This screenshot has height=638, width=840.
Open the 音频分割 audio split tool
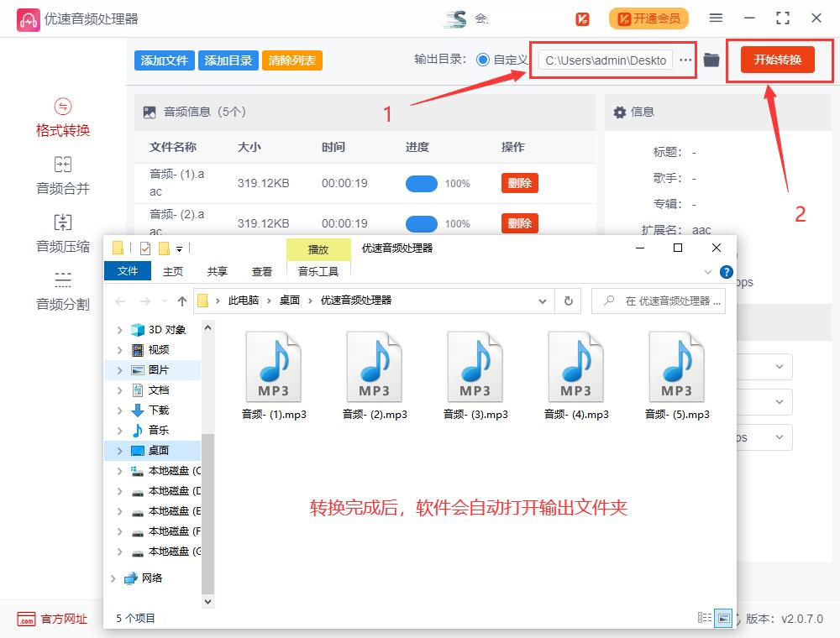[63, 291]
